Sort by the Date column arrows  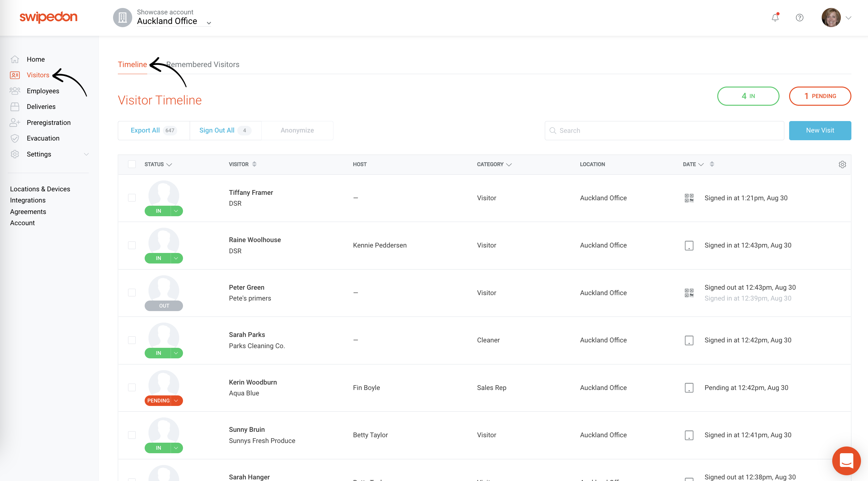pyautogui.click(x=712, y=164)
